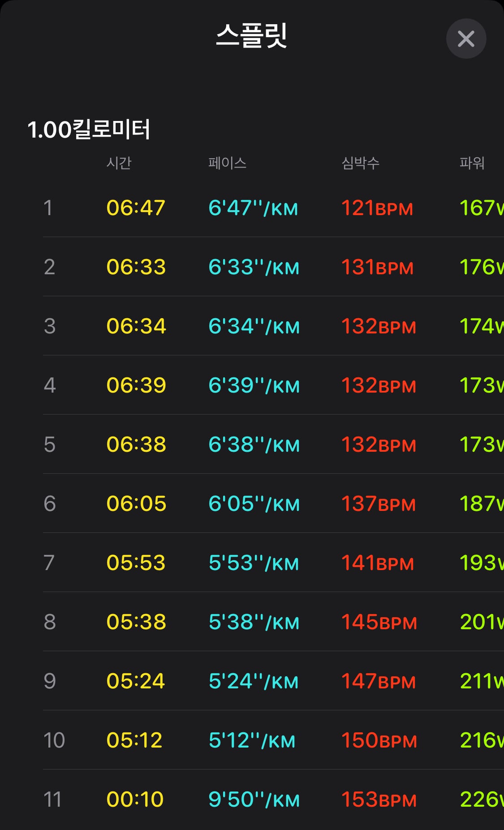The height and width of the screenshot is (830, 504).
Task: Tap the 9'50''/KM pace value
Action: [254, 800]
